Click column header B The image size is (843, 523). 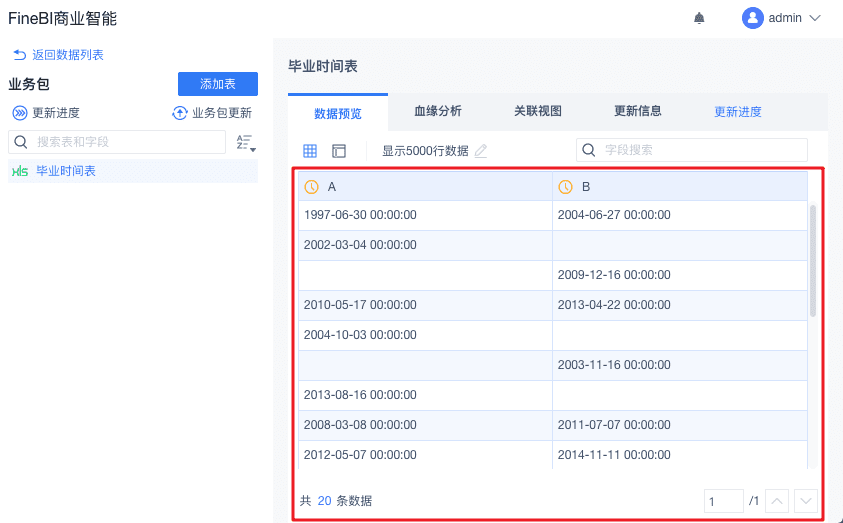[680, 187]
